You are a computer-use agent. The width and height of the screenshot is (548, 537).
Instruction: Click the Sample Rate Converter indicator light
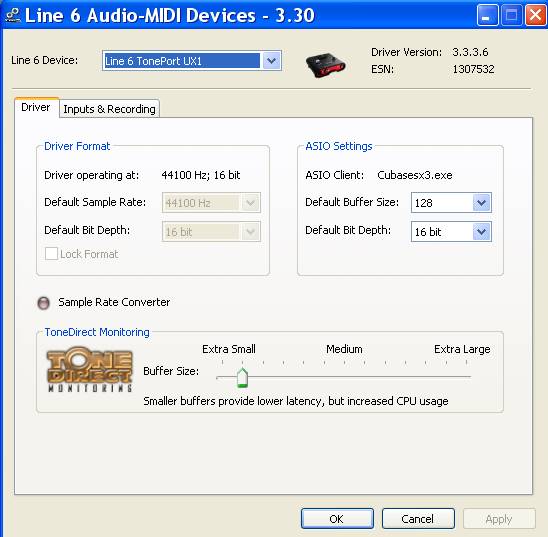[x=44, y=303]
